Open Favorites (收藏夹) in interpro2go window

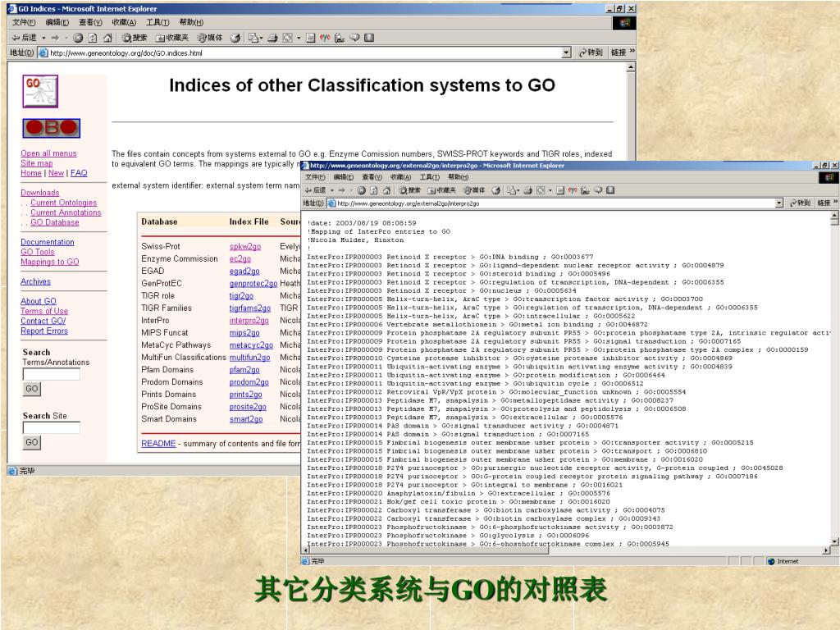pyautogui.click(x=442, y=190)
